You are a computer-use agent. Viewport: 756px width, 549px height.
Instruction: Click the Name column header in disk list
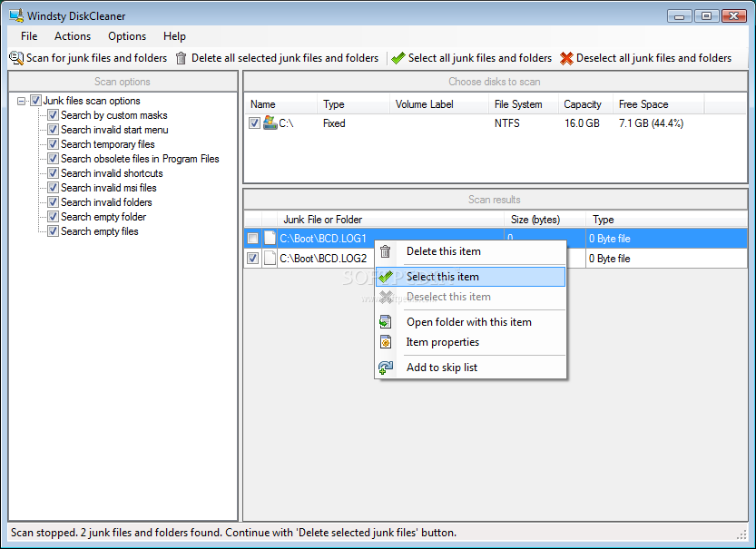[280, 104]
